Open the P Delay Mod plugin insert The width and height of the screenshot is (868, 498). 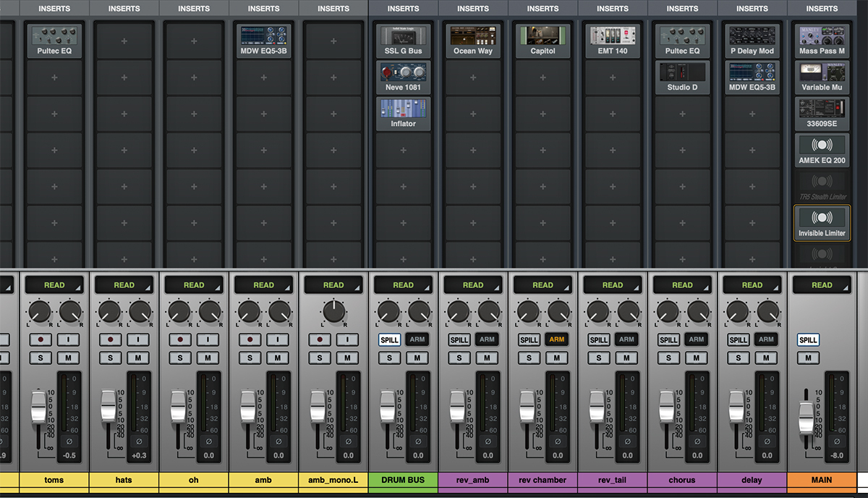point(752,41)
